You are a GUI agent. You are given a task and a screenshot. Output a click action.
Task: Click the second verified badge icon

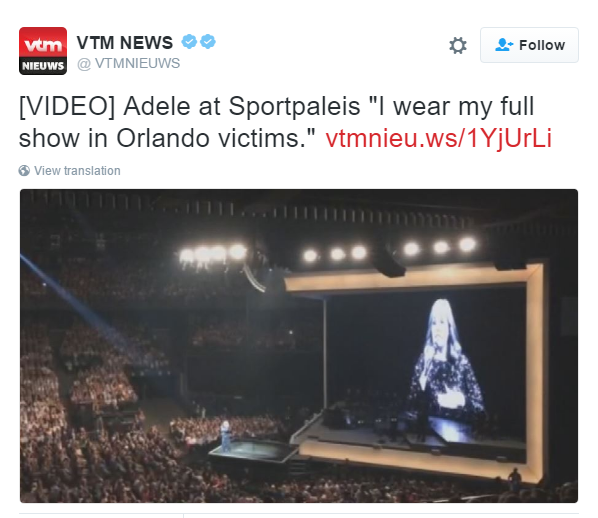click(x=207, y=42)
